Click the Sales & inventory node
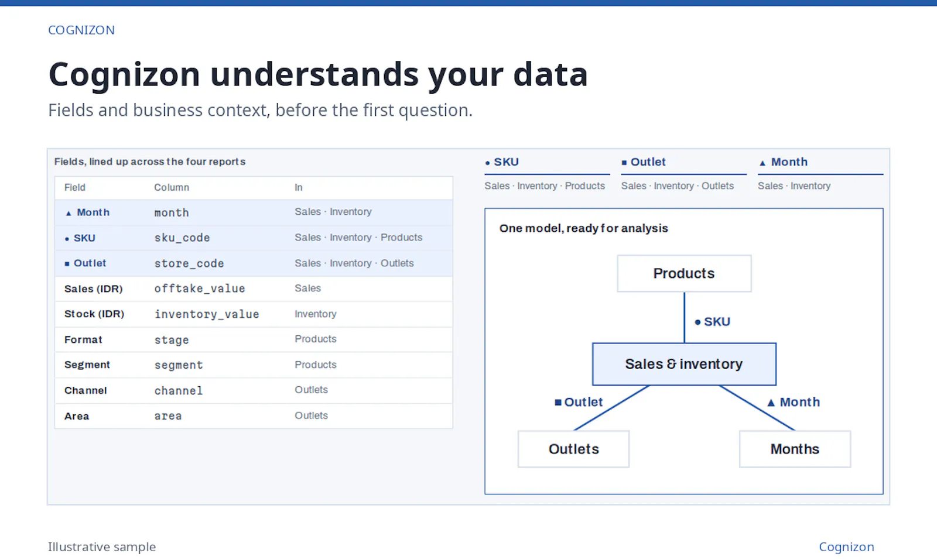The height and width of the screenshot is (560, 937). point(684,364)
